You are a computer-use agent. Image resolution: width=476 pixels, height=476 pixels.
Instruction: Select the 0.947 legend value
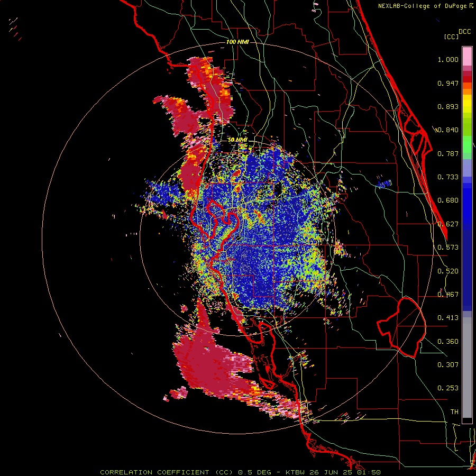click(448, 83)
